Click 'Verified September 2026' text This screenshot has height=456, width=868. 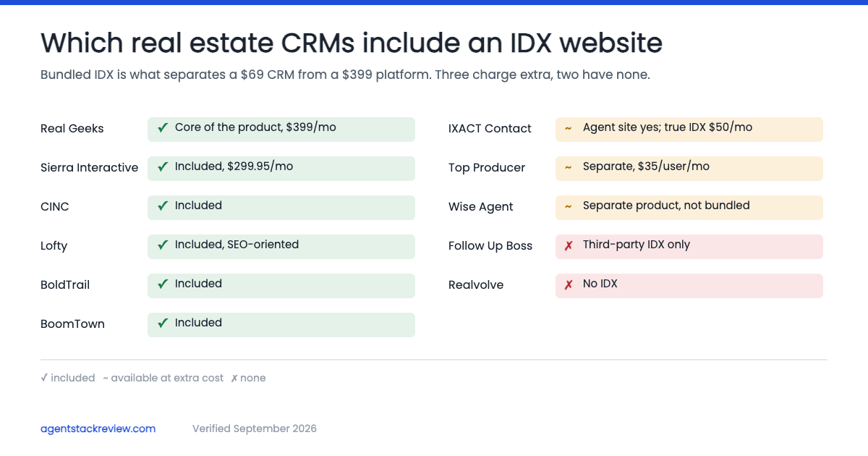255,428
